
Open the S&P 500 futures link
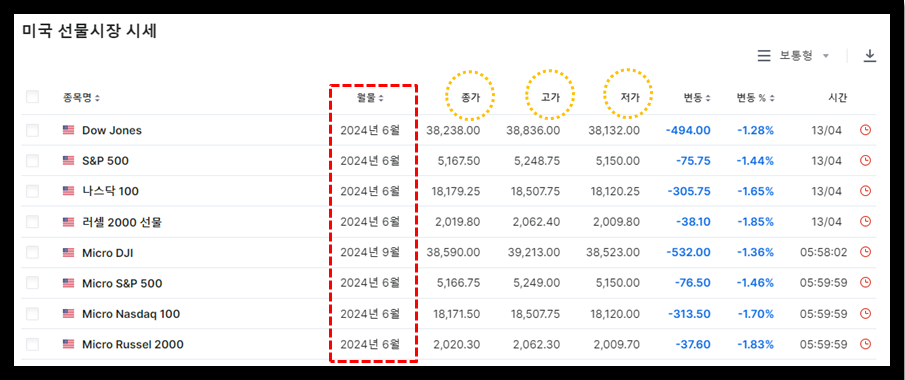tap(105, 161)
